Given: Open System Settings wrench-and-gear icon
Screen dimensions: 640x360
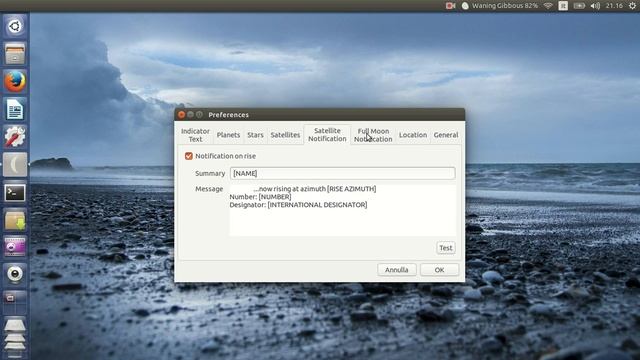Looking at the screenshot, I should (15, 137).
